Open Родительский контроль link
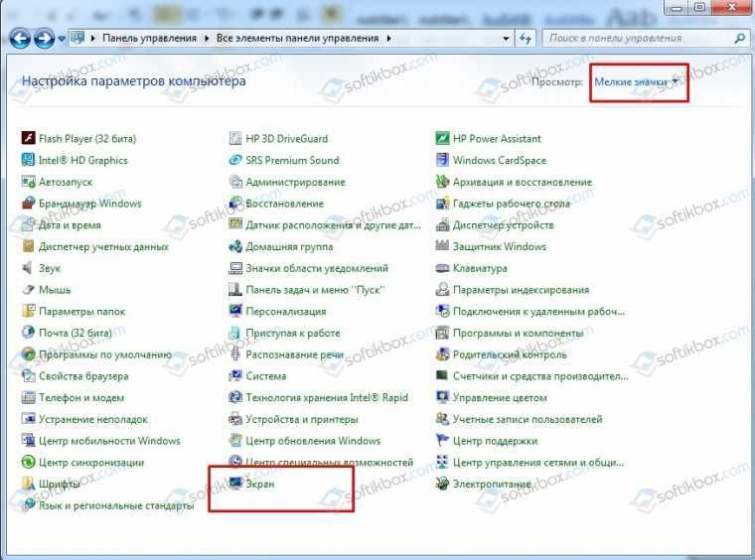The height and width of the screenshot is (560, 755). (x=510, y=354)
